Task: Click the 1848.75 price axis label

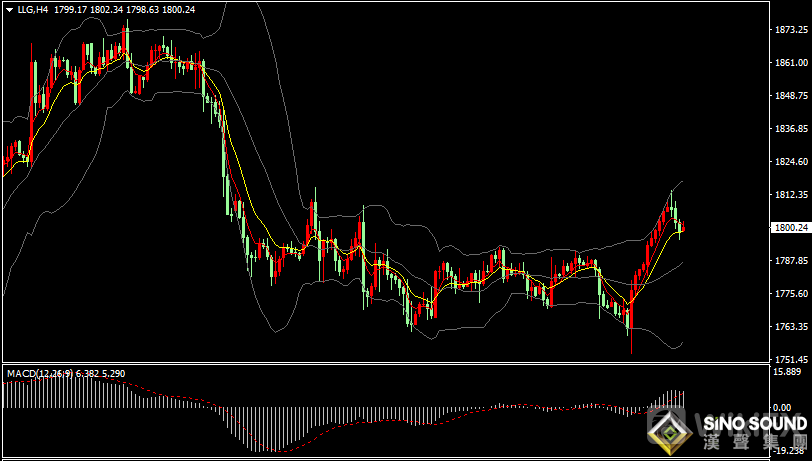Action: pos(791,96)
